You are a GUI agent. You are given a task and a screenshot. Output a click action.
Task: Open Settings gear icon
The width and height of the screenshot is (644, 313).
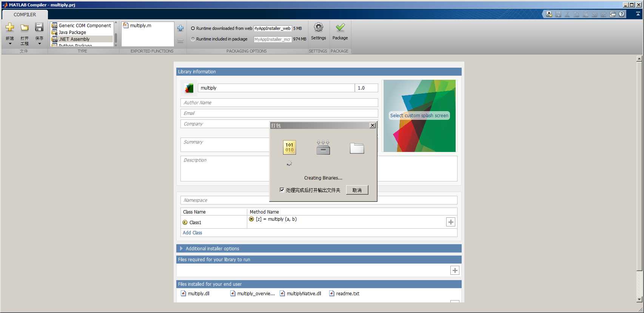[319, 28]
